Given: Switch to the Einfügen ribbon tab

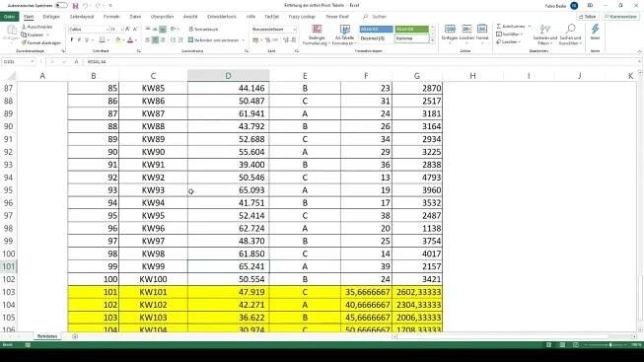Looking at the screenshot, I should click(x=51, y=17).
